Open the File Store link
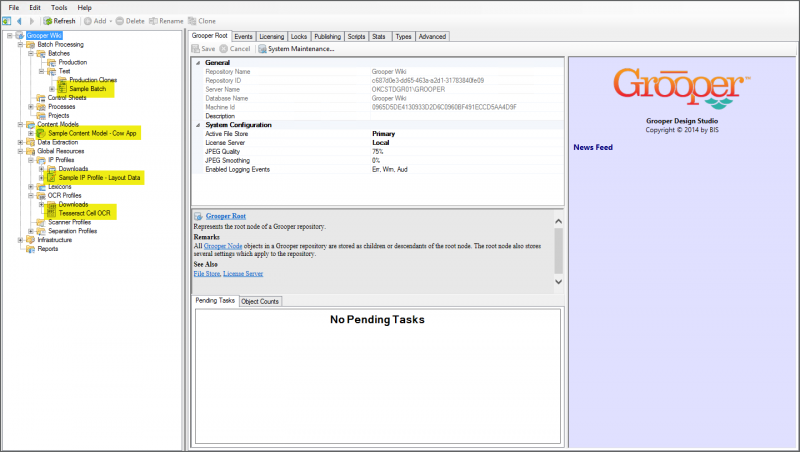Image resolution: width=800 pixels, height=452 pixels. tap(207, 274)
